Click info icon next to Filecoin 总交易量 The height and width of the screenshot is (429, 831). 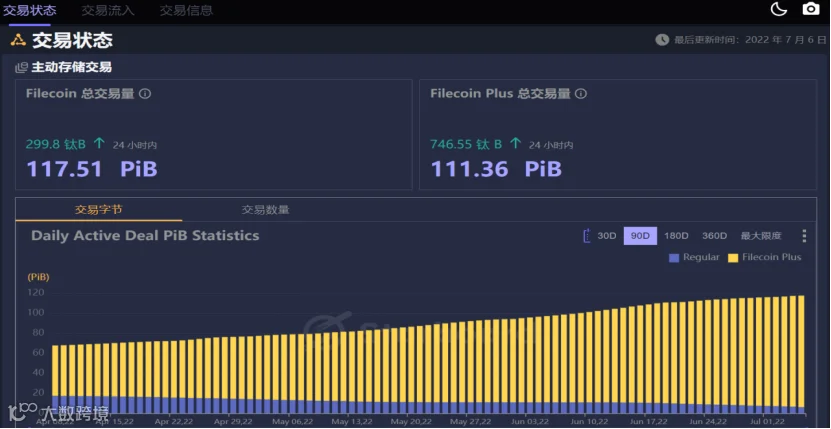pos(145,94)
